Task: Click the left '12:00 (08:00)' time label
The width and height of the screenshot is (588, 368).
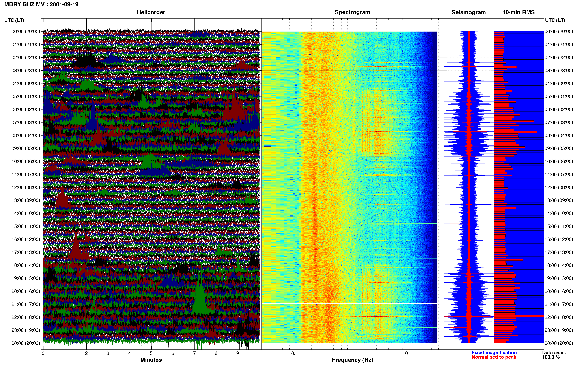Action: pyautogui.click(x=26, y=187)
